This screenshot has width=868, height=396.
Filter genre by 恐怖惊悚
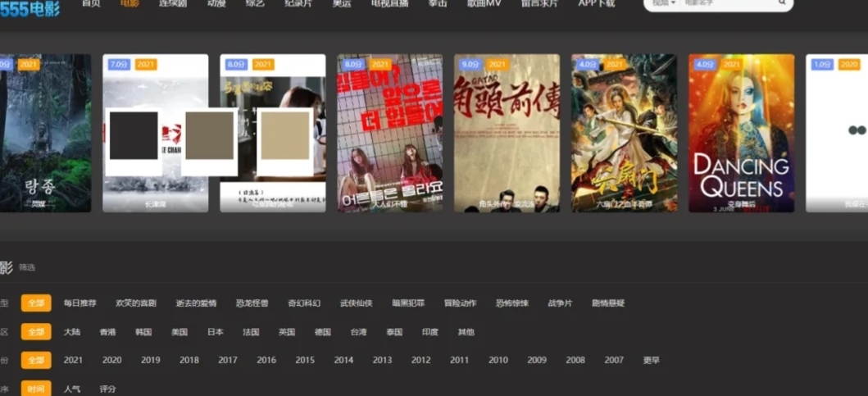click(x=512, y=303)
